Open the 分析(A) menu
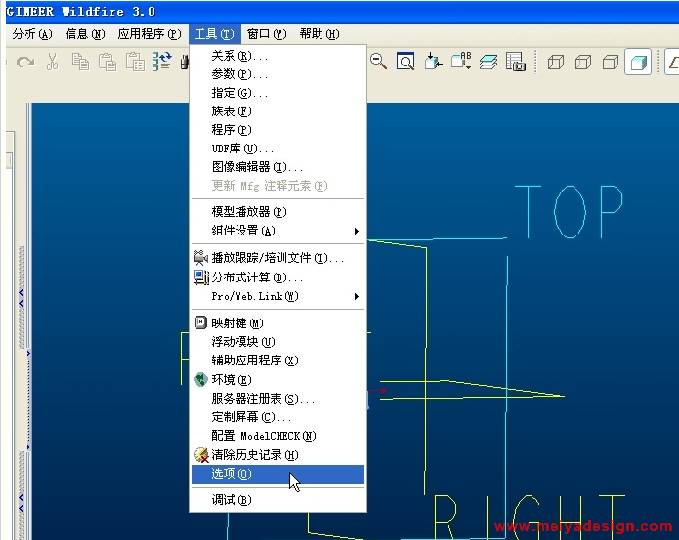 [x=32, y=34]
